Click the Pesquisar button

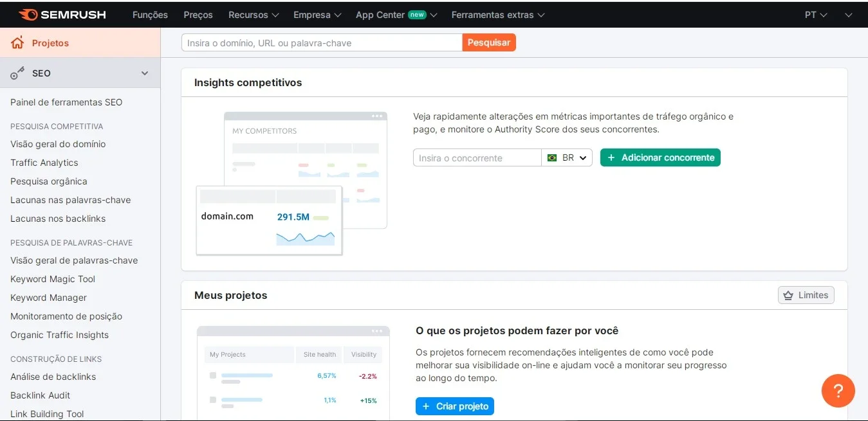489,42
